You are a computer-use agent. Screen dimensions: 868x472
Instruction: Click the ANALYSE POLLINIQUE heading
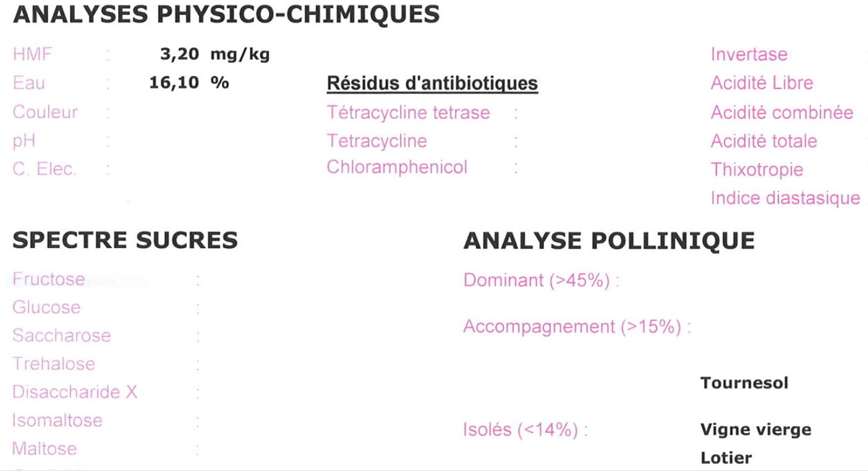608,241
